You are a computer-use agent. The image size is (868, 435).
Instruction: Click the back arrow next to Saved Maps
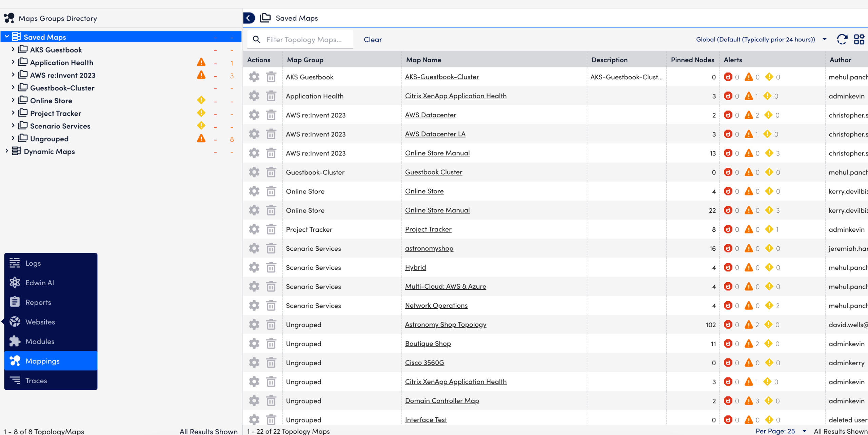249,18
